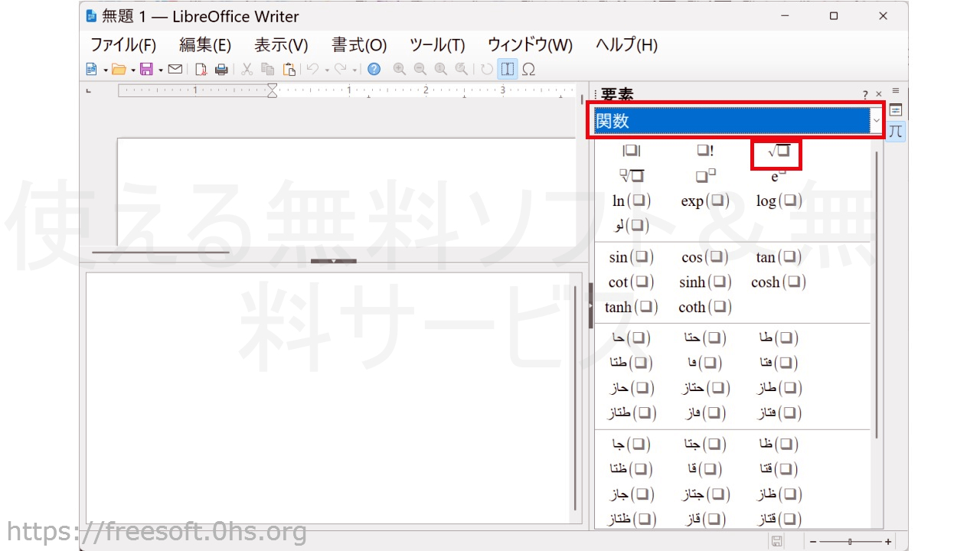Viewport: 980px width, 551px height.
Task: Open the 書式(O) menu
Action: [359, 45]
